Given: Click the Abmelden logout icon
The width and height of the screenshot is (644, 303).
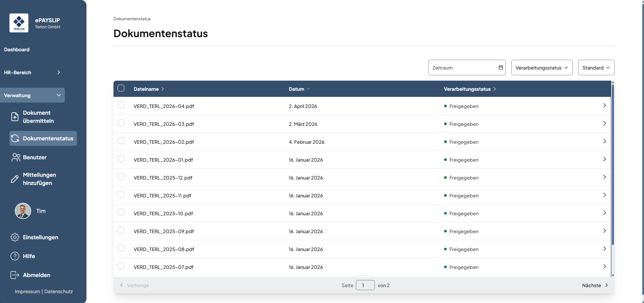Looking at the screenshot, I should click(x=15, y=275).
